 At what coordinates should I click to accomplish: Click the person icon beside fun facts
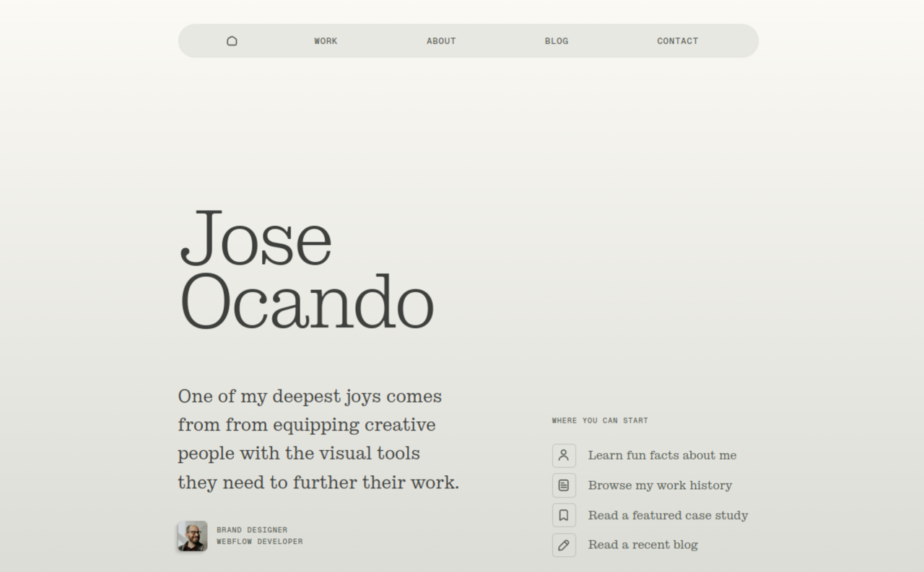click(x=564, y=455)
